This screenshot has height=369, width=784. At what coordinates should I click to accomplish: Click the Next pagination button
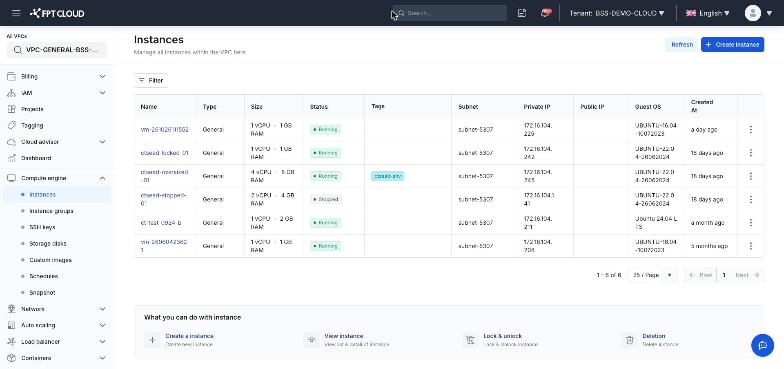748,275
